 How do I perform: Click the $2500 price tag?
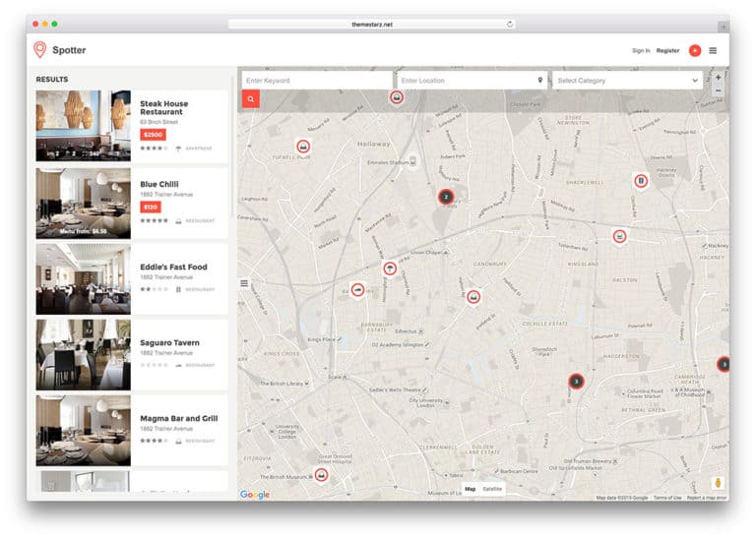[x=153, y=135]
